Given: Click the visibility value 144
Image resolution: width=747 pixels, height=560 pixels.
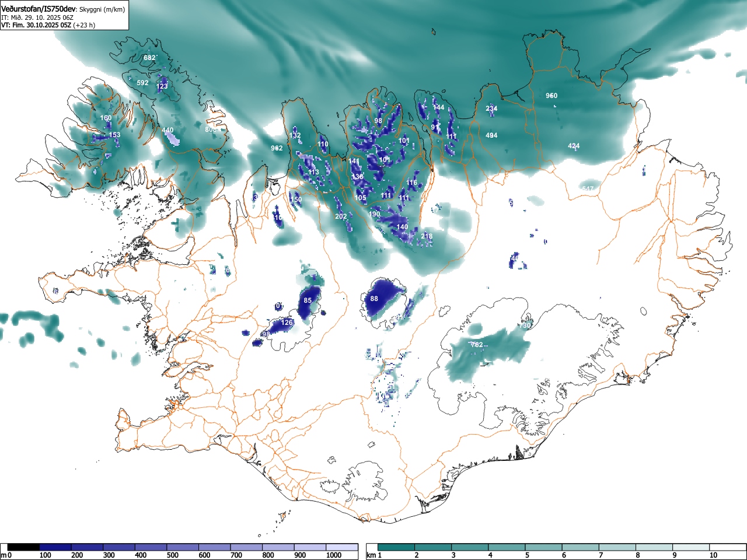Looking at the screenshot, I should (438, 107).
